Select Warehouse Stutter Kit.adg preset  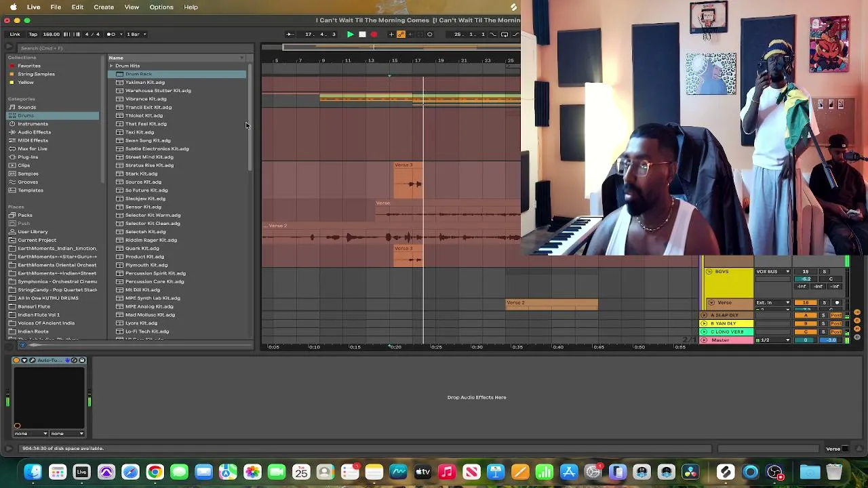(x=158, y=91)
